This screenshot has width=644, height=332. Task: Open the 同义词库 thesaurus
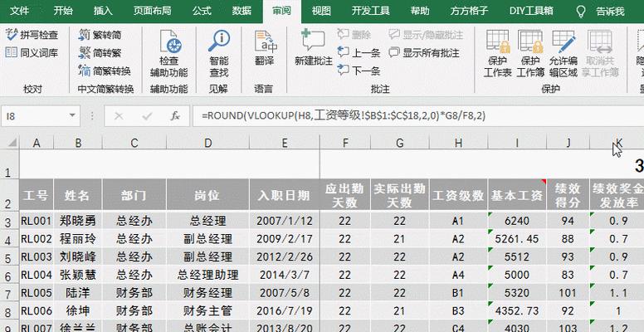click(32, 52)
